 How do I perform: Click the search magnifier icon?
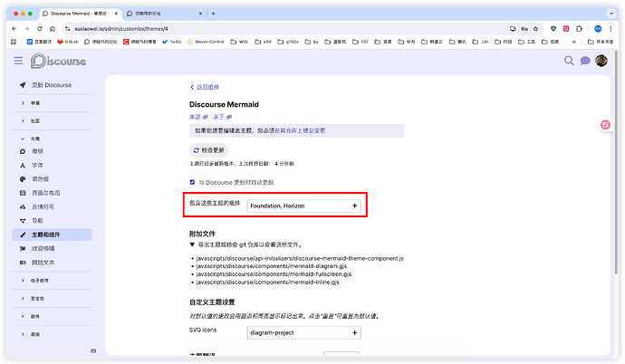[569, 61]
